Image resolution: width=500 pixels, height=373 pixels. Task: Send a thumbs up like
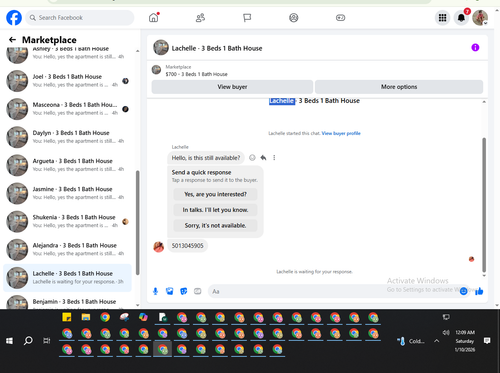[479, 291]
